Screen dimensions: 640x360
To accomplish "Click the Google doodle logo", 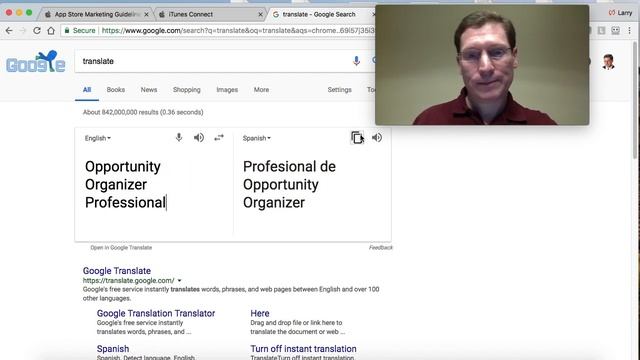I will 36,62.
